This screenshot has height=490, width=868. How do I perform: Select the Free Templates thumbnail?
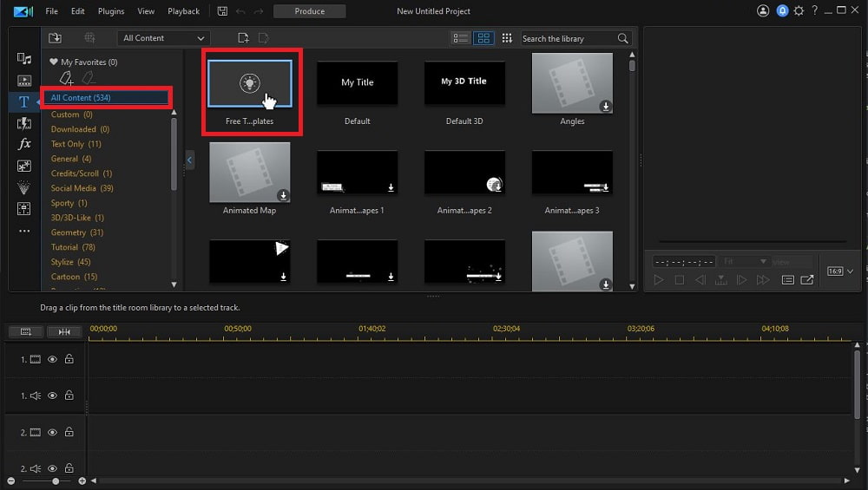tap(250, 83)
